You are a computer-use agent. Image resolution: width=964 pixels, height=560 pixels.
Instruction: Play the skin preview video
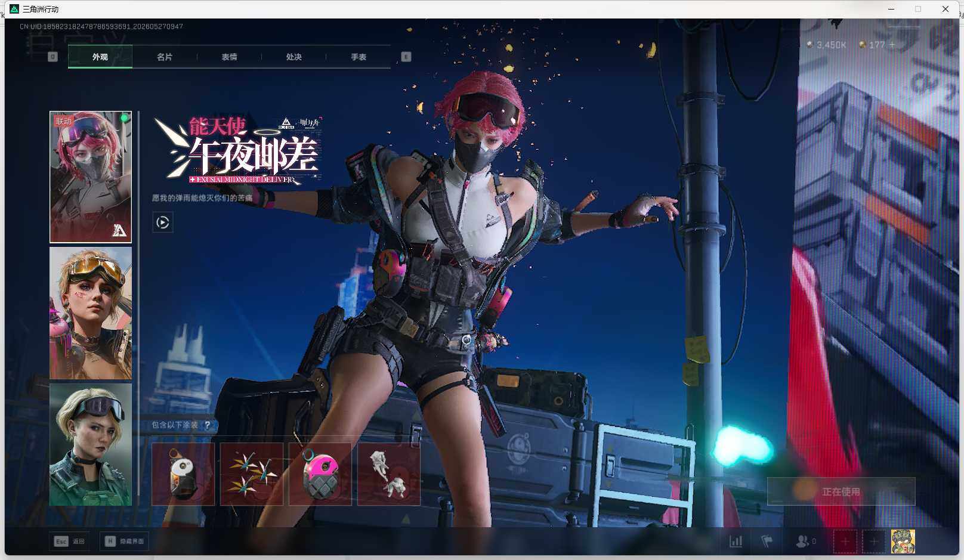pos(163,222)
